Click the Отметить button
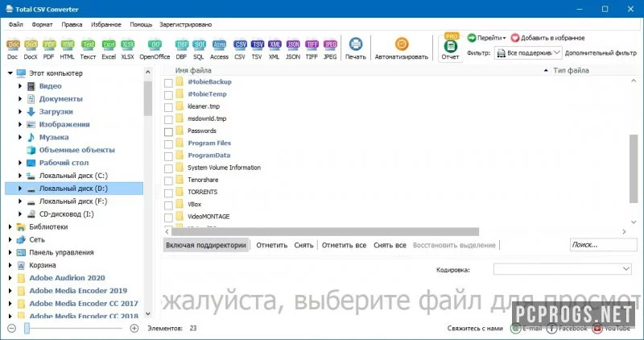Image resolution: width=644 pixels, height=340 pixels. [x=271, y=246]
